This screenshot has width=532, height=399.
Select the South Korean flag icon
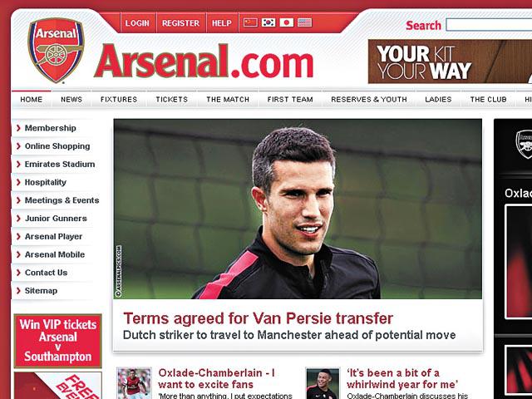[x=268, y=22]
